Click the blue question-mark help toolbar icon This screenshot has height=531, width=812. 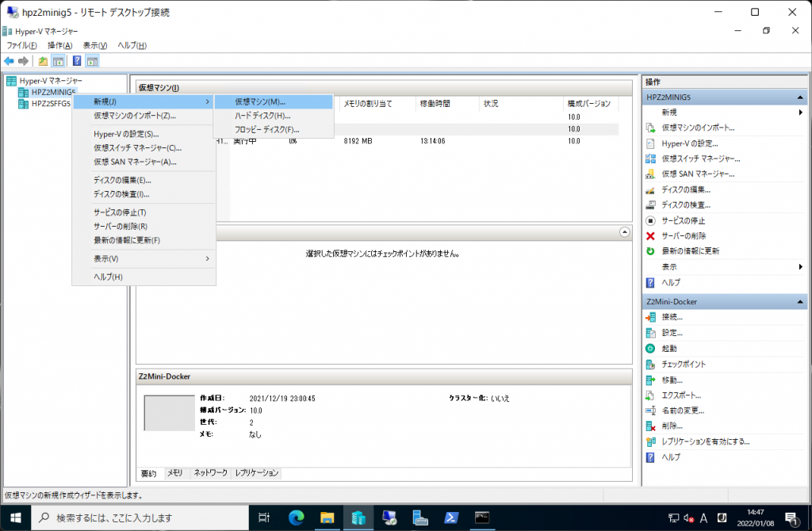pyautogui.click(x=77, y=61)
